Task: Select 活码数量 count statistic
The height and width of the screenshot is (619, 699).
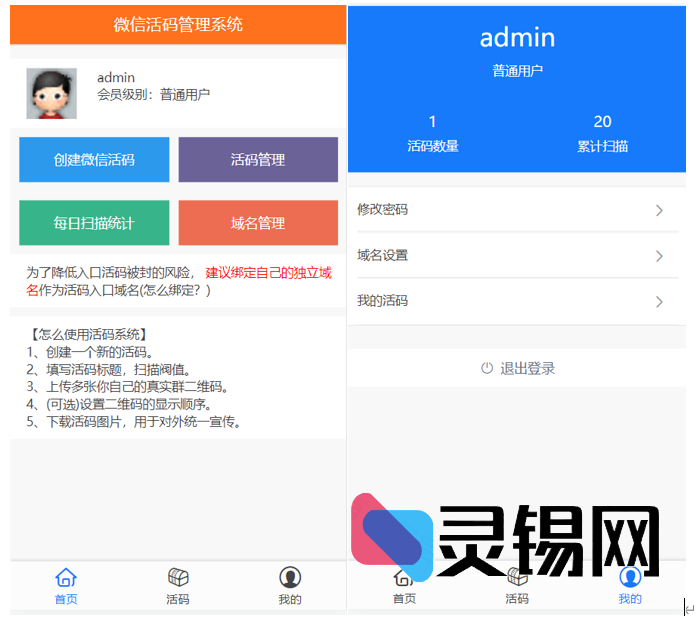Action: 432,133
